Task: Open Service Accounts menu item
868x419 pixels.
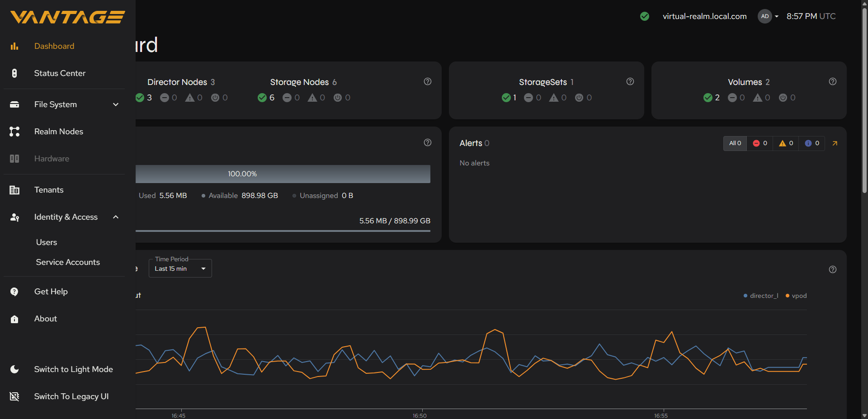Action: [x=68, y=262]
